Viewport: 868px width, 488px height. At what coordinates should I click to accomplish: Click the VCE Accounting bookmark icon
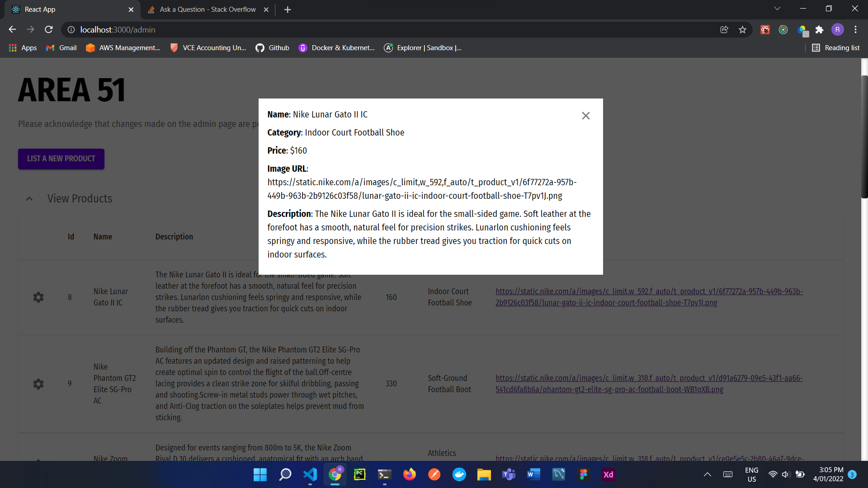click(x=175, y=47)
